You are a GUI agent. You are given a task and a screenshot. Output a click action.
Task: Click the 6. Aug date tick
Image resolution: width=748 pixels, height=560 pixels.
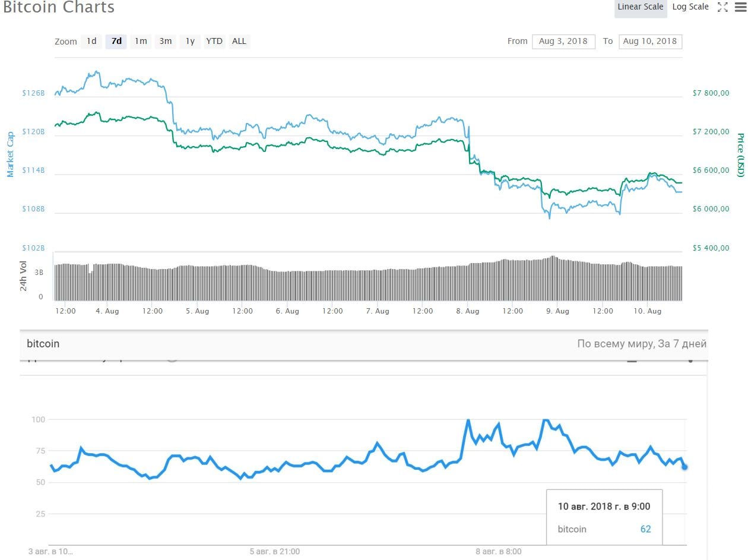click(288, 311)
